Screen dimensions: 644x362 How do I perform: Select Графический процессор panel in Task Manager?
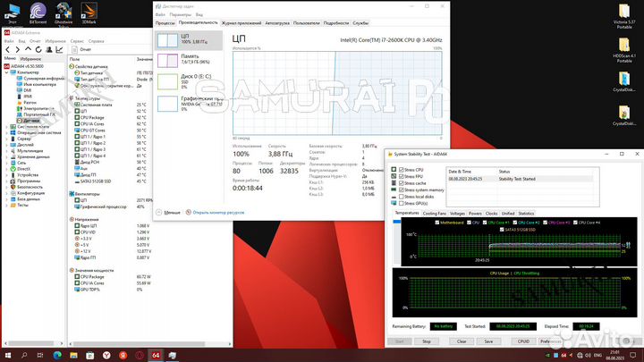pyautogui.click(x=189, y=104)
